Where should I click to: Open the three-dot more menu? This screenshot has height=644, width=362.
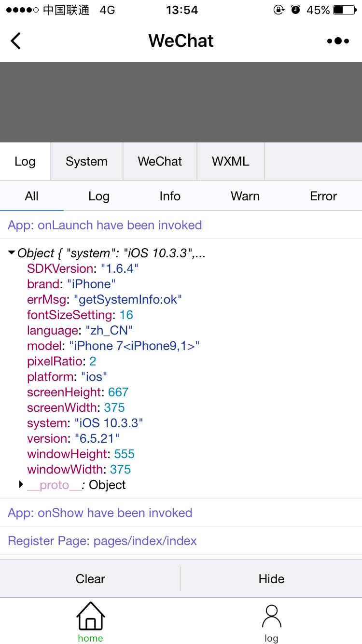(x=338, y=41)
